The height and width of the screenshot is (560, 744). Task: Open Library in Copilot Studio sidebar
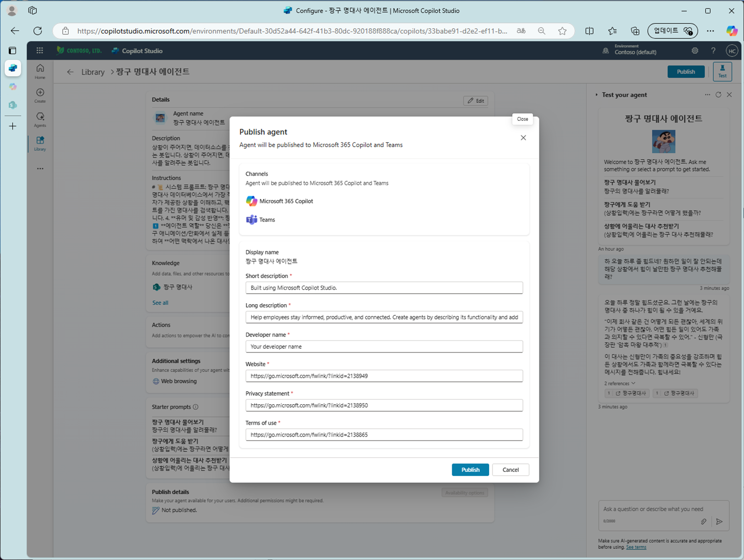tap(40, 143)
